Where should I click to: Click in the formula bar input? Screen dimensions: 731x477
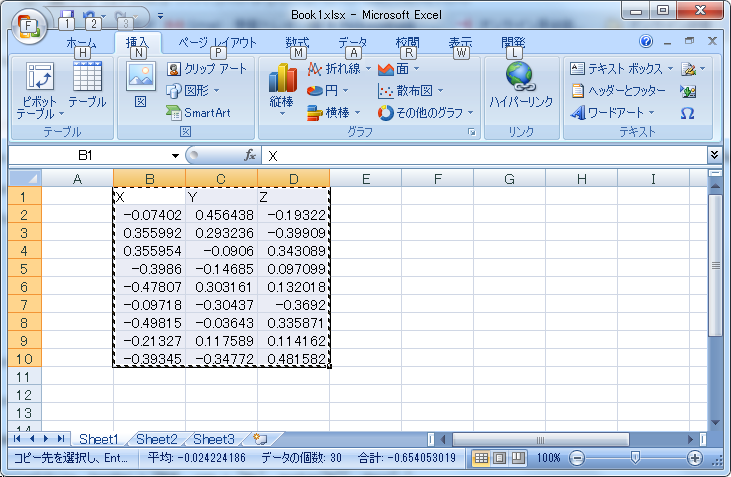[485, 155]
